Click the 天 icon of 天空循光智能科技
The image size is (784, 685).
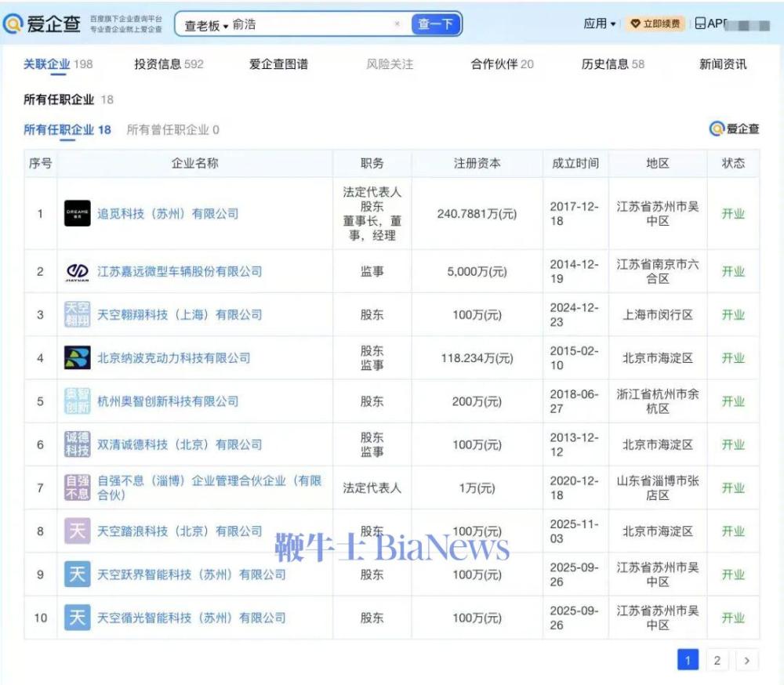coord(78,618)
